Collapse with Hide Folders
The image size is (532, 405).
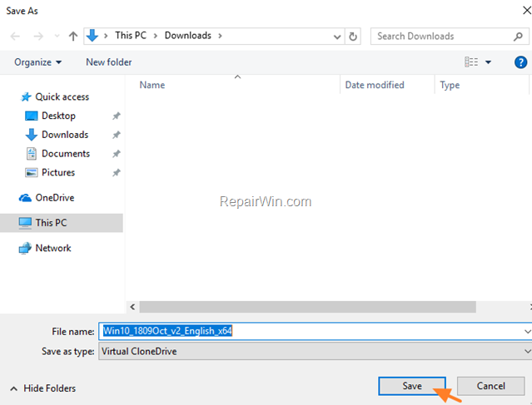click(42, 388)
